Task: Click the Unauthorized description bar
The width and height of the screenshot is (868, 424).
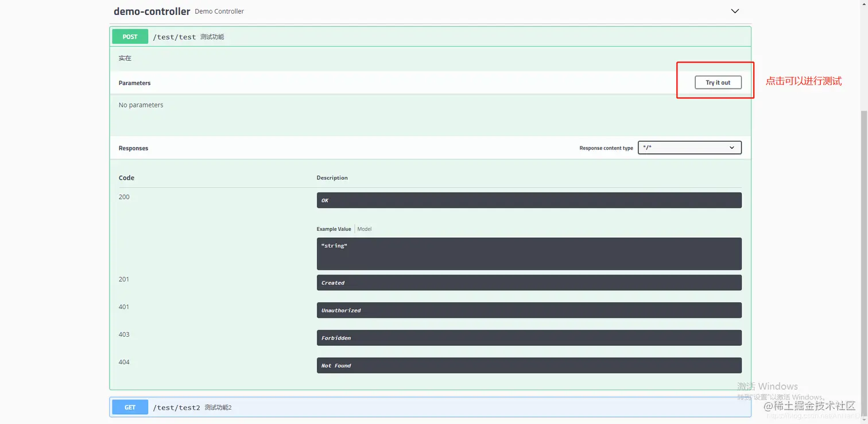Action: 529,310
